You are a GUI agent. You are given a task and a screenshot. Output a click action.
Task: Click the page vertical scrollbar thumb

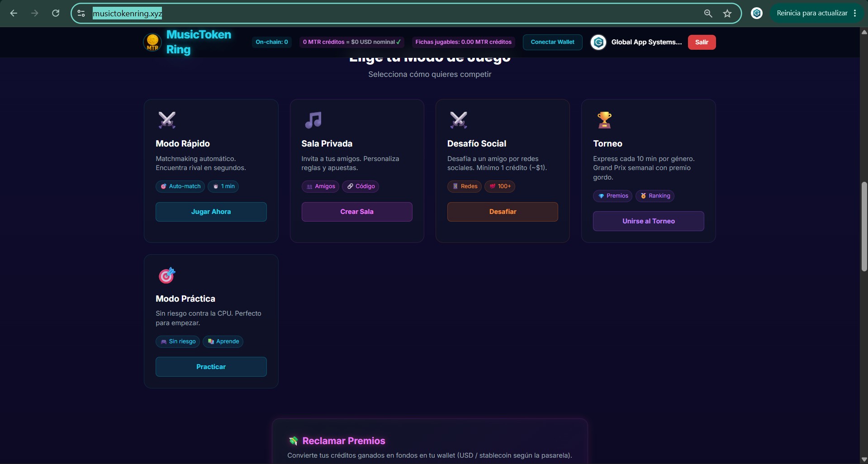coord(864,226)
